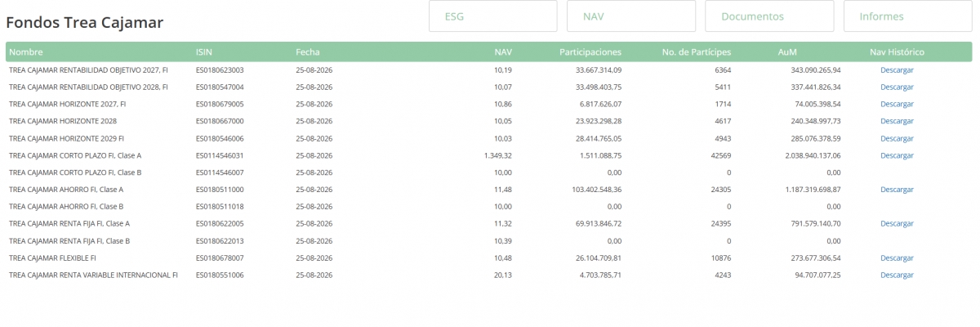Download NAV history for Horizonte 2027, FI
Viewport: 980px width, 327px height.
[x=897, y=105]
